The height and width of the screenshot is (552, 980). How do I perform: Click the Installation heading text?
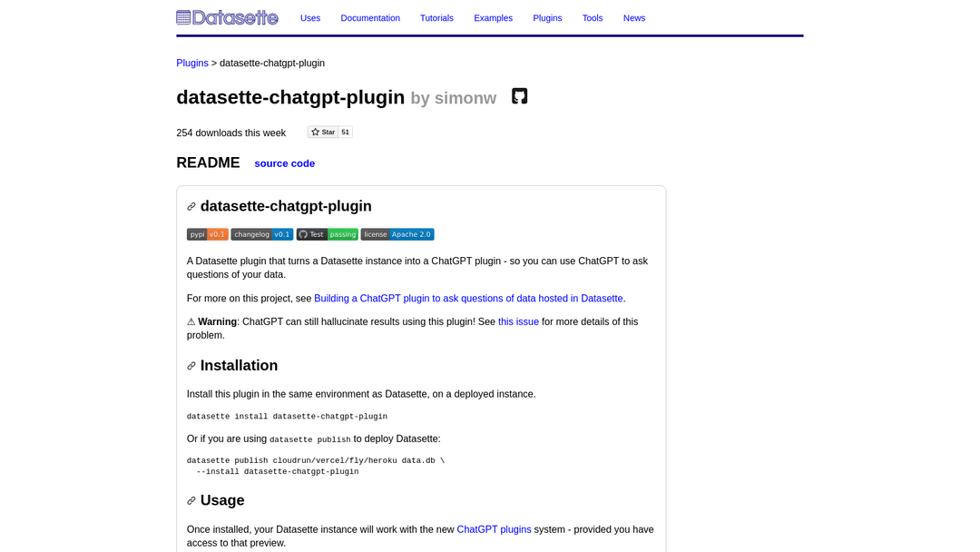click(x=239, y=366)
